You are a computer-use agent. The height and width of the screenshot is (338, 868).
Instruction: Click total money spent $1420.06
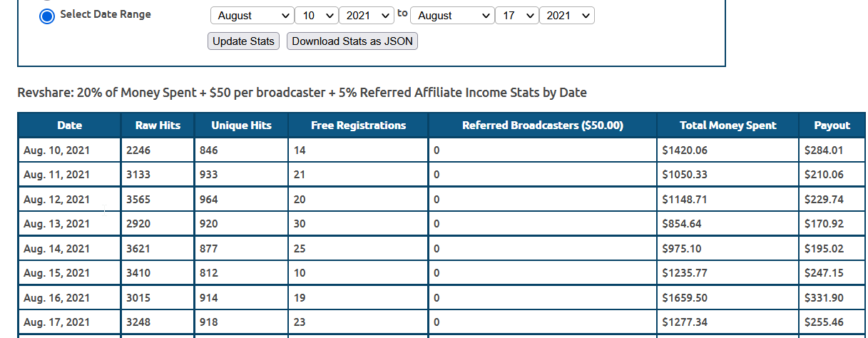tap(685, 150)
